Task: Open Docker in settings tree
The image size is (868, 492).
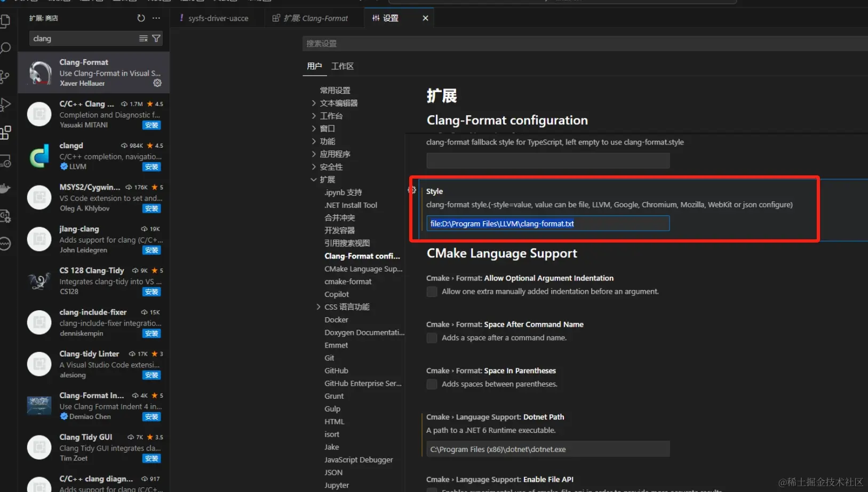Action: 336,320
